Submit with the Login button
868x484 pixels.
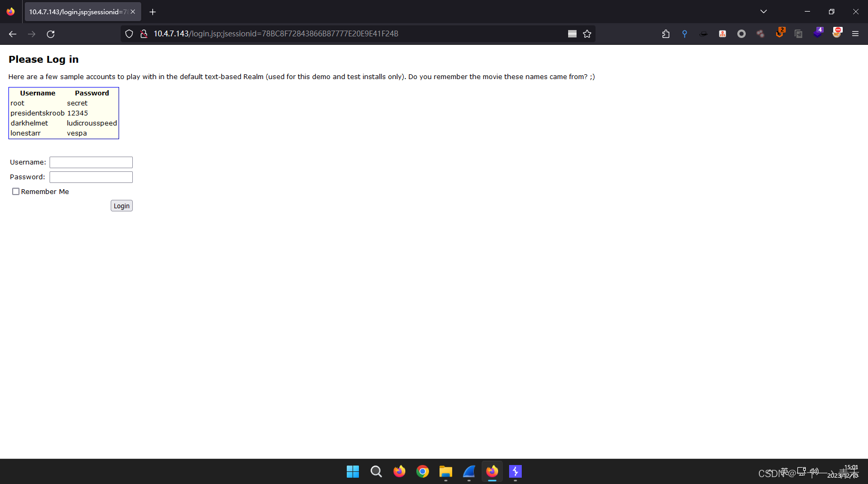122,206
